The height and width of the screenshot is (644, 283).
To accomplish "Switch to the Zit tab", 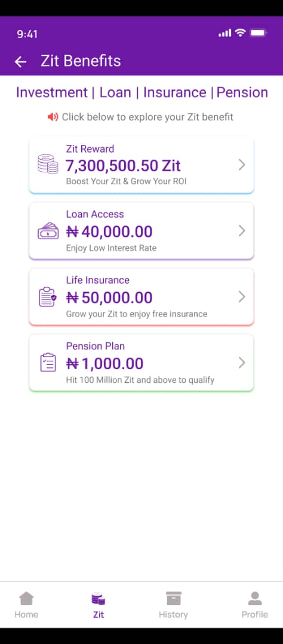I will click(99, 605).
